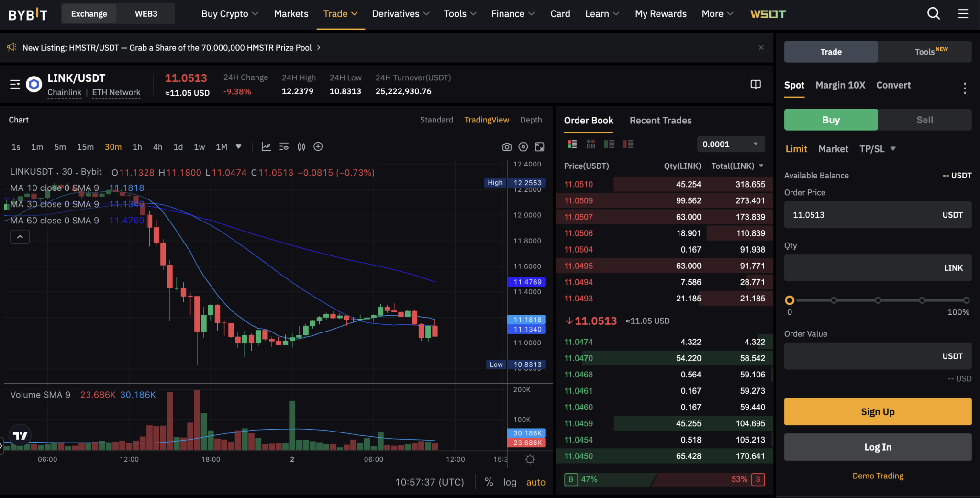This screenshot has height=498, width=980.
Task: Open the TP/SL dropdown
Action: 877,149
